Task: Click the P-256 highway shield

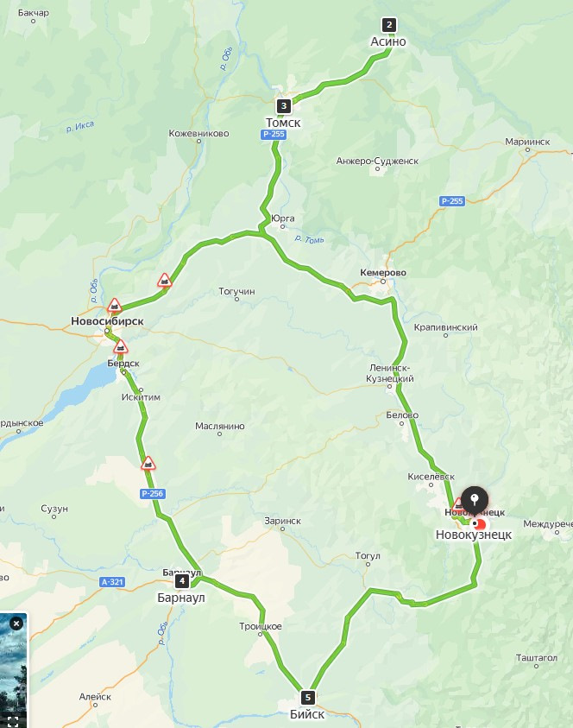Action: (153, 493)
